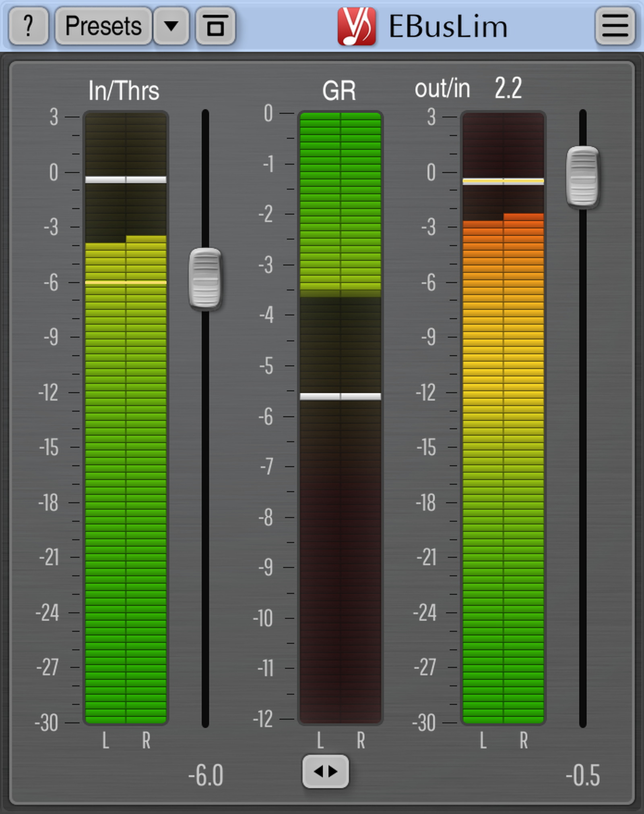
Task: Click the EBusLim plugin title
Action: pos(448,27)
